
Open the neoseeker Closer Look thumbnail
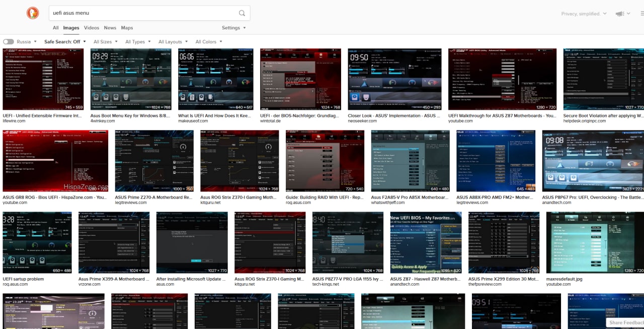pos(394,79)
